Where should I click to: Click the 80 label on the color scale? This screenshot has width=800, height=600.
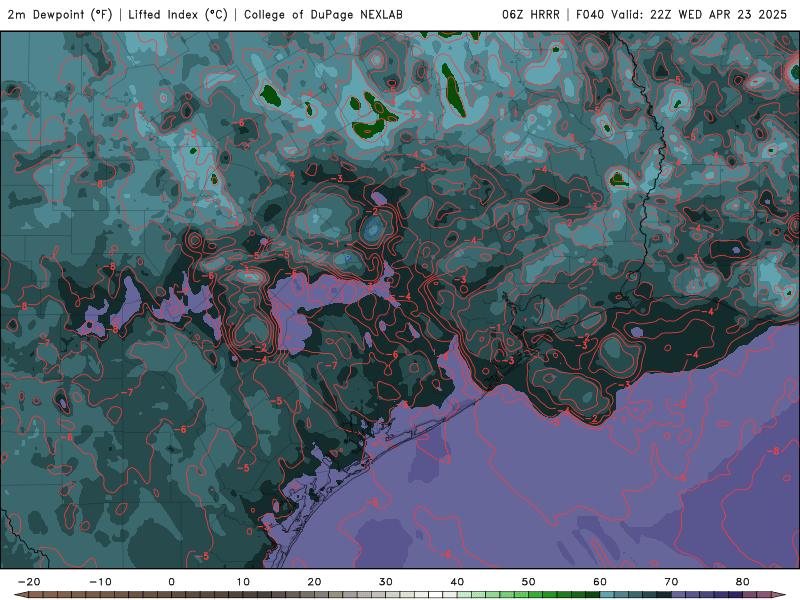743,582
